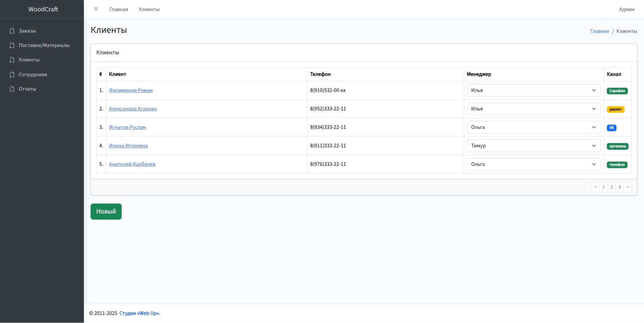
Task: Click the document icon beside Заказы
Action: (12, 31)
